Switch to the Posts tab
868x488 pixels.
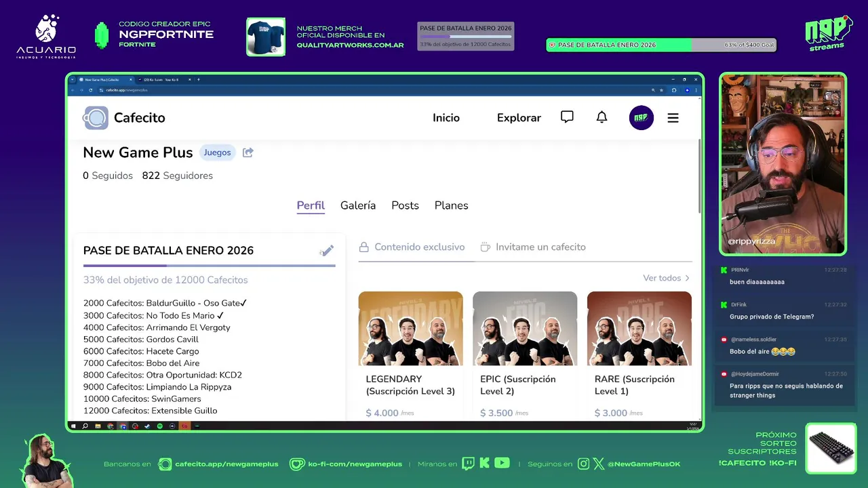click(x=405, y=205)
